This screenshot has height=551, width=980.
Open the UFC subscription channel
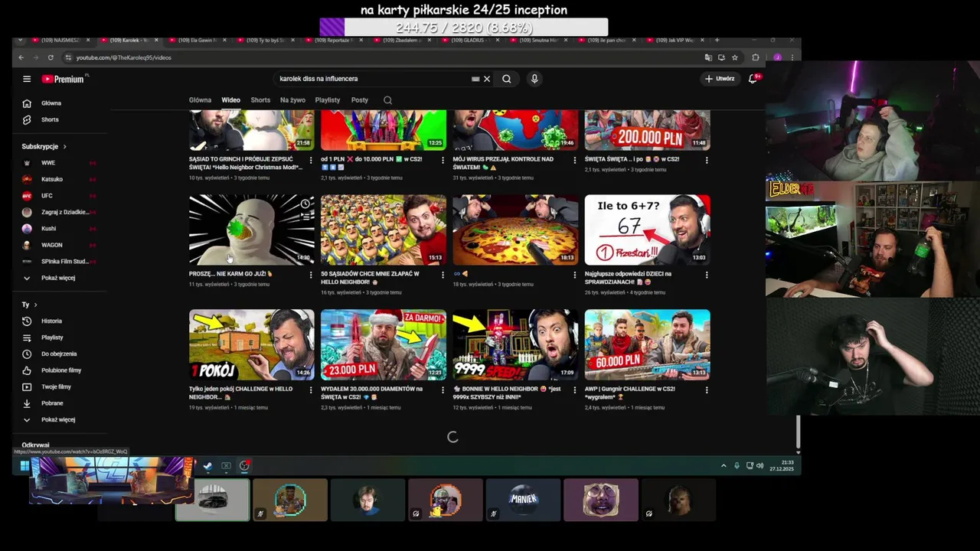[x=47, y=196]
